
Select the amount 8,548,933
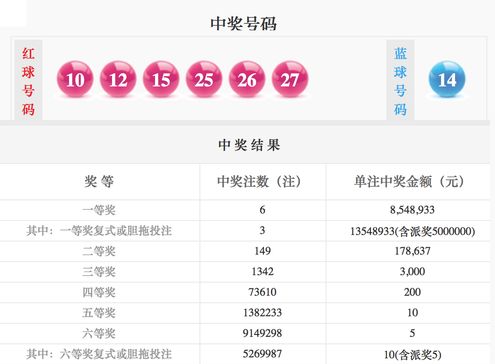(412, 210)
